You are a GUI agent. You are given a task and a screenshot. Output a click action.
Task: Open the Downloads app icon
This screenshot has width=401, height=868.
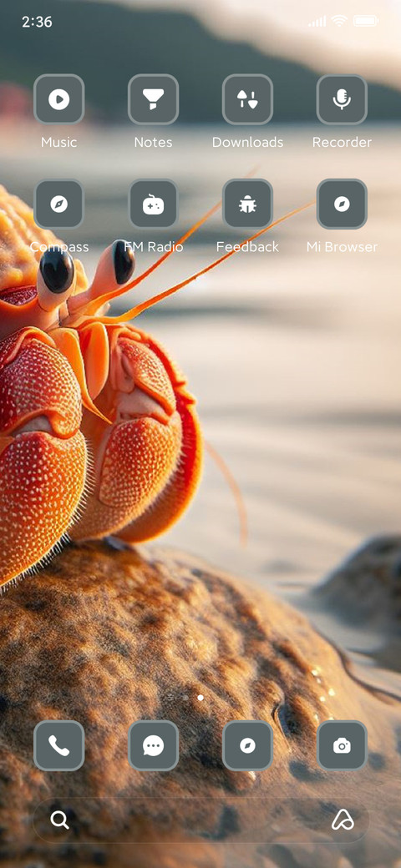(x=247, y=99)
